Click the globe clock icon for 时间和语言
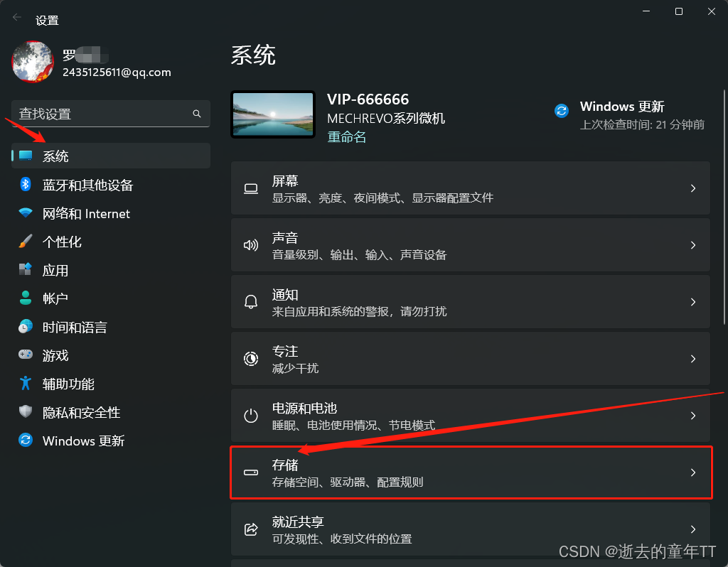 pyautogui.click(x=26, y=327)
